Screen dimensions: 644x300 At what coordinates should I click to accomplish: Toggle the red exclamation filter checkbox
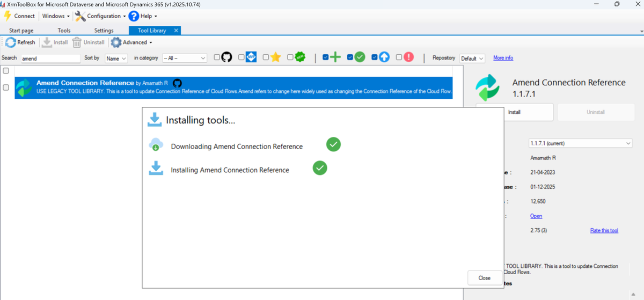pos(399,57)
